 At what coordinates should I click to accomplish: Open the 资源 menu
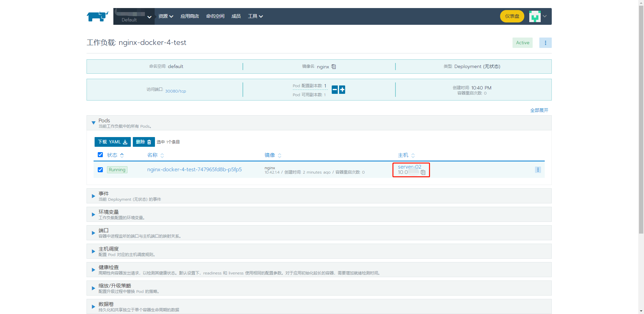[166, 16]
